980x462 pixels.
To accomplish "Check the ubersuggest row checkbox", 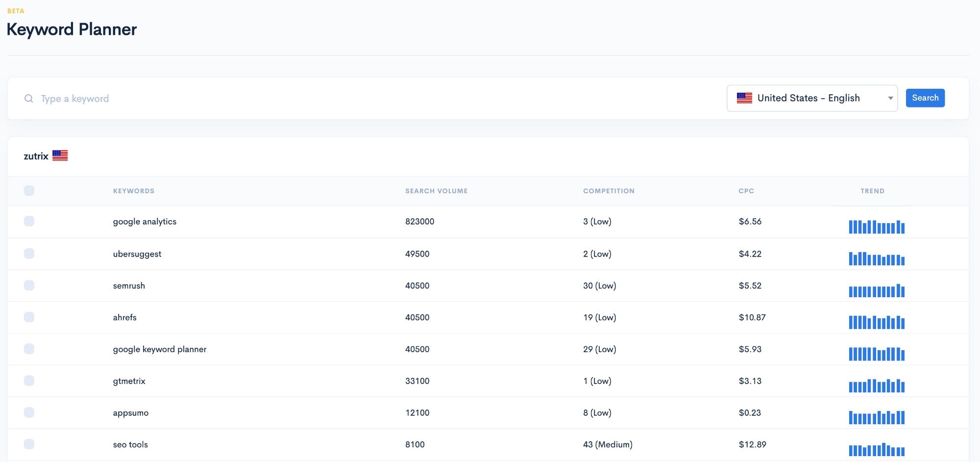I will (29, 254).
